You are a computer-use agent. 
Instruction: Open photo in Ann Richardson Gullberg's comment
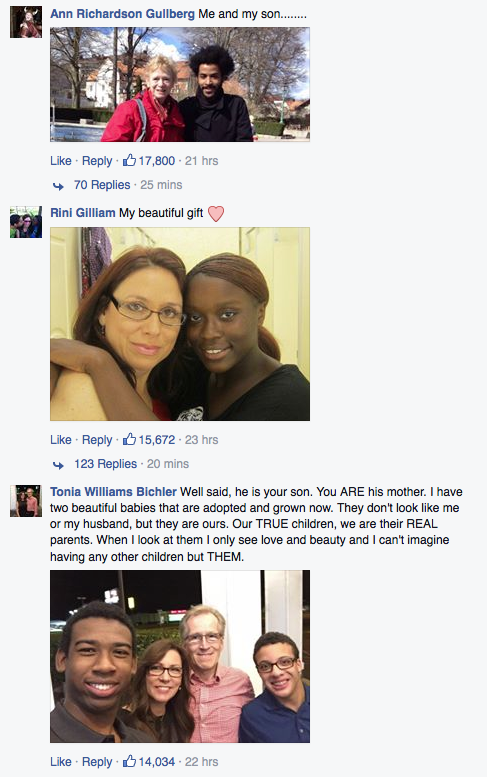180,84
